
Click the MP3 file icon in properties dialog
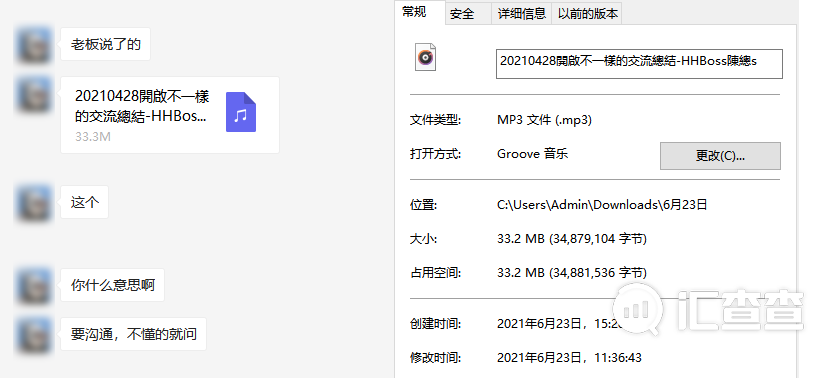click(425, 57)
